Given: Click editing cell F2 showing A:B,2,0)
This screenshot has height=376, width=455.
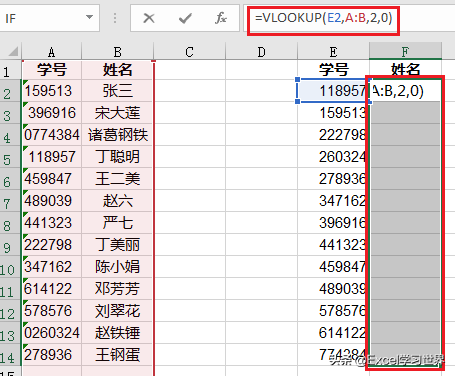Looking at the screenshot, I should click(405, 91).
